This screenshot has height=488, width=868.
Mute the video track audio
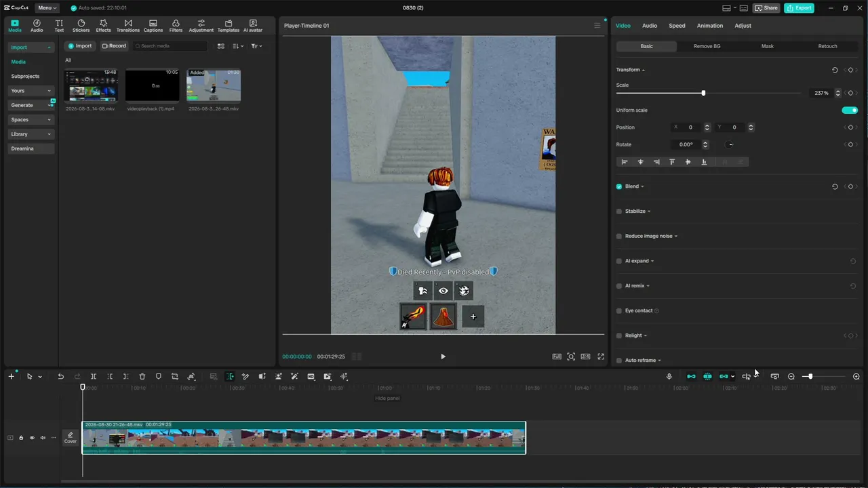pyautogui.click(x=43, y=438)
